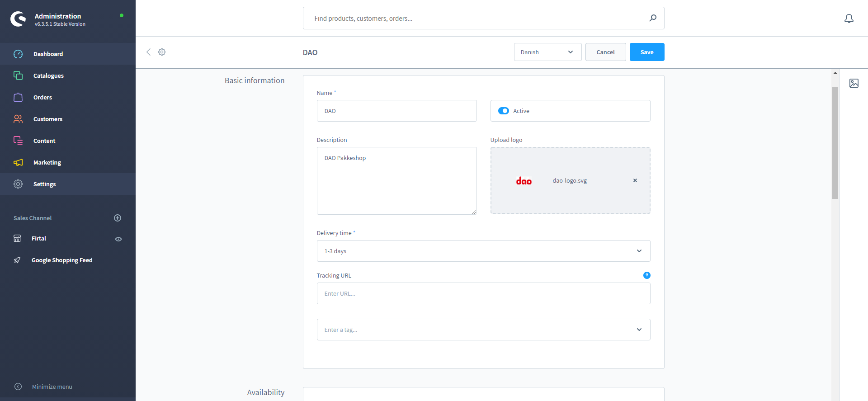Click the Tracking URL help icon

[647, 275]
